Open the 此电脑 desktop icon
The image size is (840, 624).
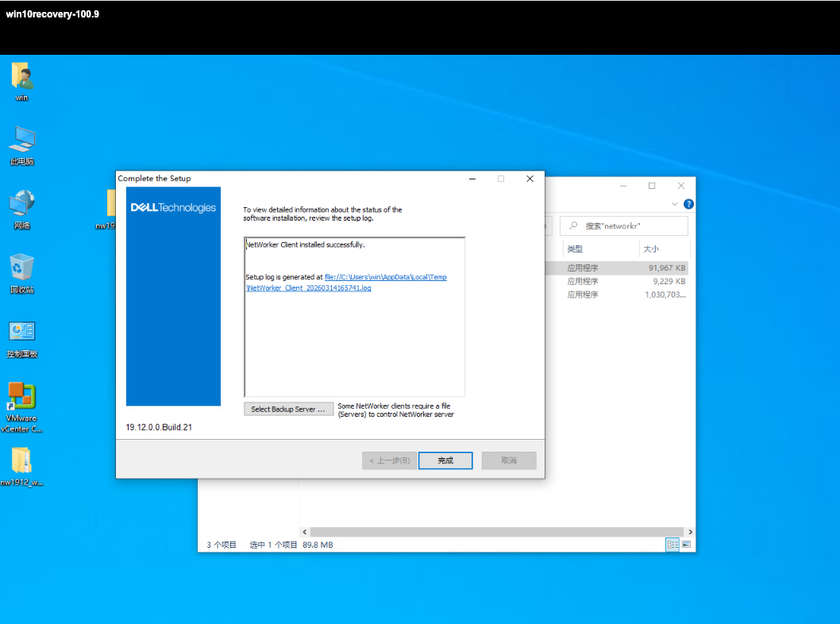[x=21, y=146]
